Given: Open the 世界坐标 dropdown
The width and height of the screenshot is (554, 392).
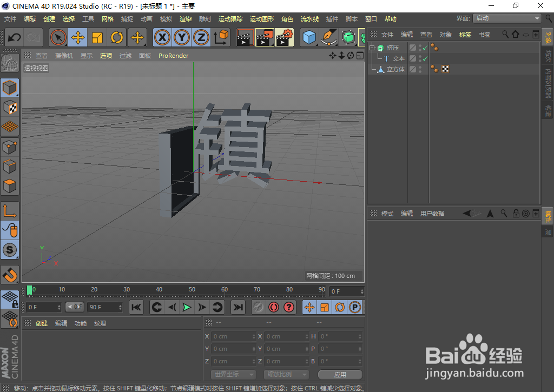Looking at the screenshot, I should 233,374.
